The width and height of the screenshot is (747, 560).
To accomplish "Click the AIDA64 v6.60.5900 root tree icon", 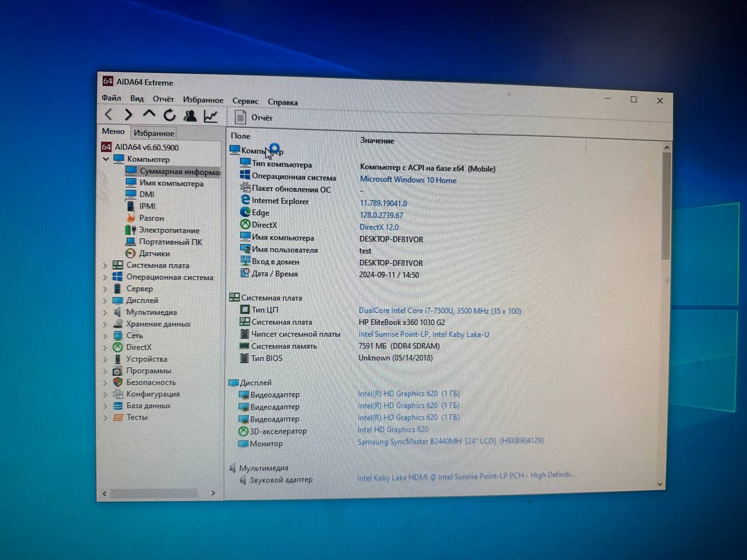I will [x=106, y=147].
